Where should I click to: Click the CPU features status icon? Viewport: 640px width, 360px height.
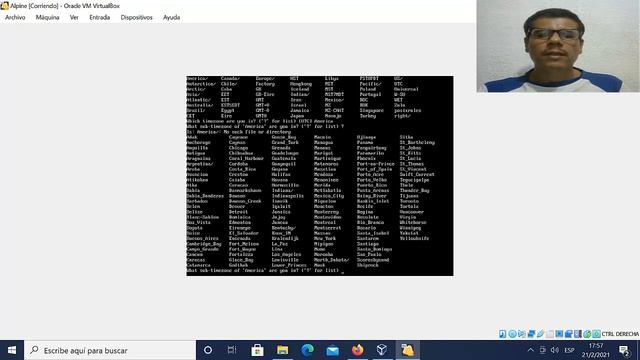[x=578, y=334]
